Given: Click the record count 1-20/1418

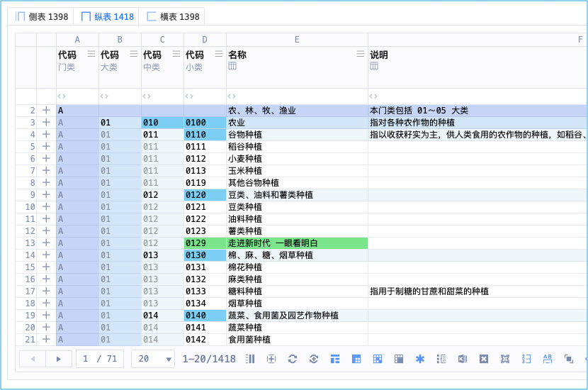Looking at the screenshot, I should click(x=209, y=359).
